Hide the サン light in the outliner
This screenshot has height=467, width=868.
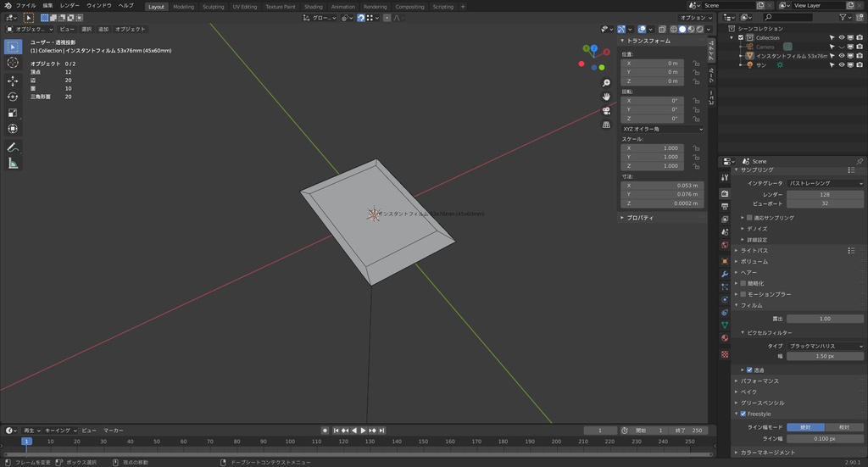click(842, 64)
